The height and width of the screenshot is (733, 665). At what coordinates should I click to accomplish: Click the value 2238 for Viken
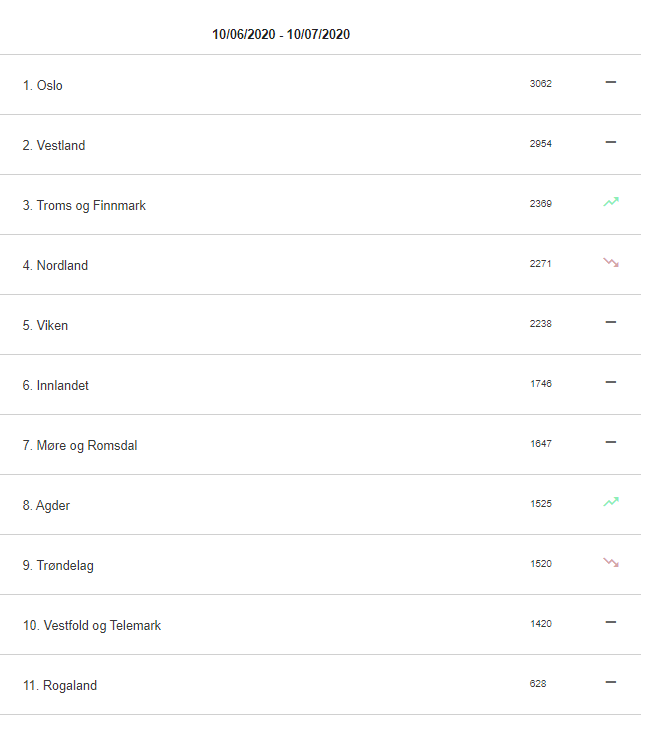(541, 323)
